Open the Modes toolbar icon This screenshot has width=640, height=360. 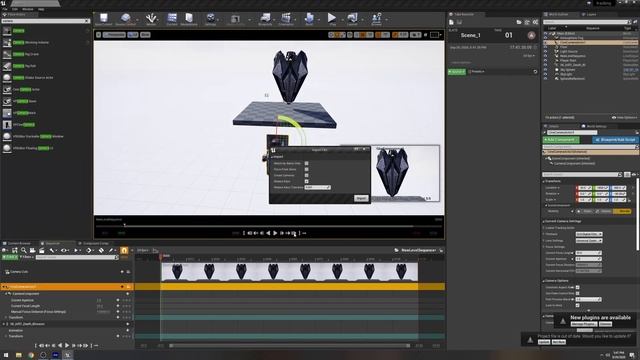(x=151, y=18)
